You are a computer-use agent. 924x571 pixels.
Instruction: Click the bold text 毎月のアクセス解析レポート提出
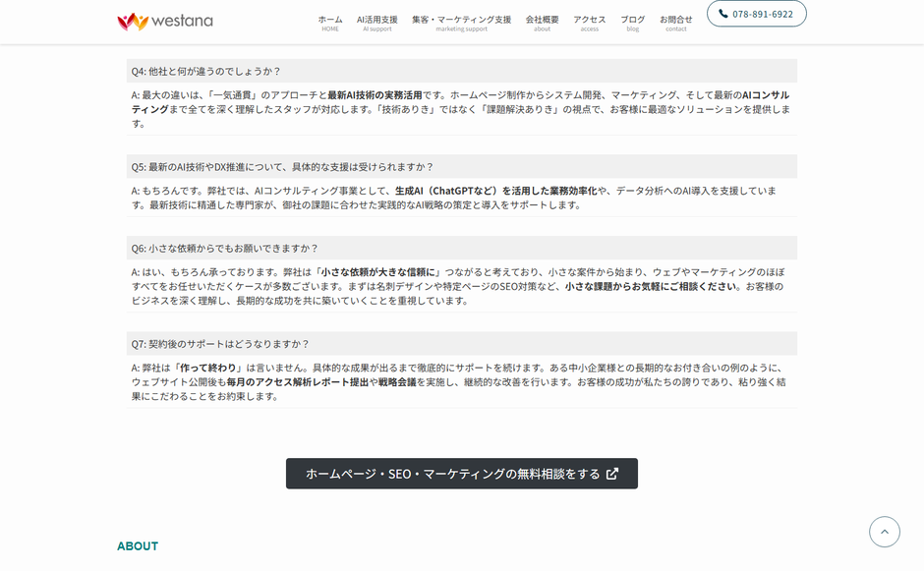click(x=298, y=382)
